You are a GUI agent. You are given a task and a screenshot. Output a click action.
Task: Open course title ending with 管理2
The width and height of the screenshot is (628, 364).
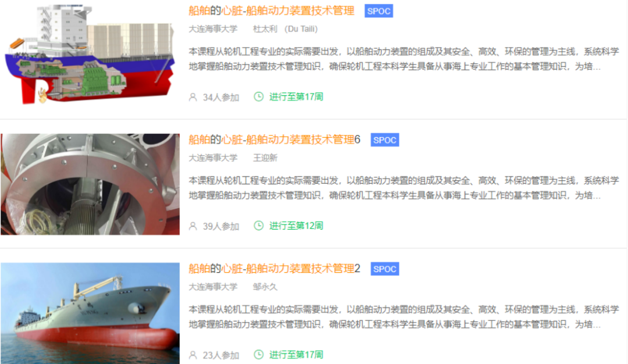click(274, 269)
